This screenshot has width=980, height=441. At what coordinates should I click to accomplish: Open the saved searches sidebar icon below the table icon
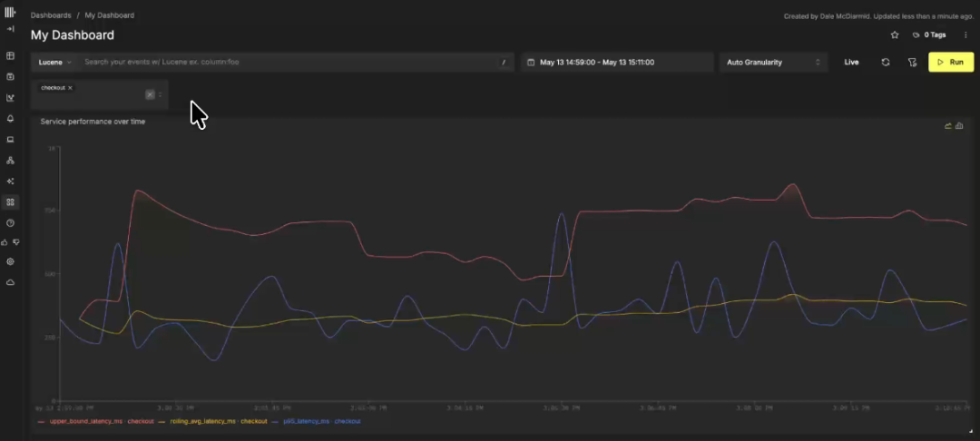coord(10,77)
